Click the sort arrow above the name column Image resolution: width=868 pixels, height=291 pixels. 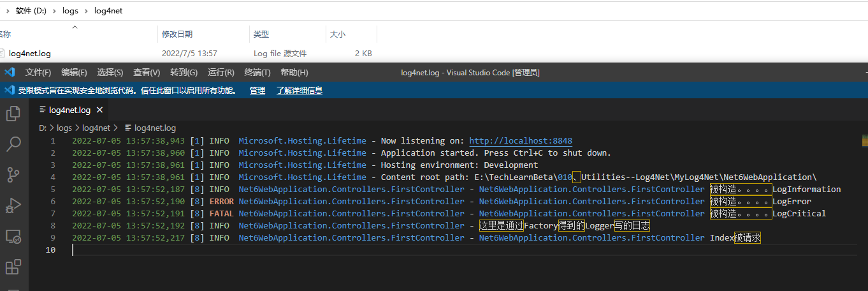coord(75,27)
